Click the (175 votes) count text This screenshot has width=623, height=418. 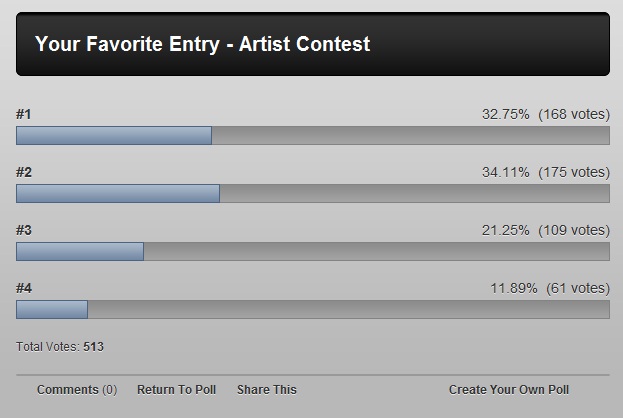coord(574,172)
